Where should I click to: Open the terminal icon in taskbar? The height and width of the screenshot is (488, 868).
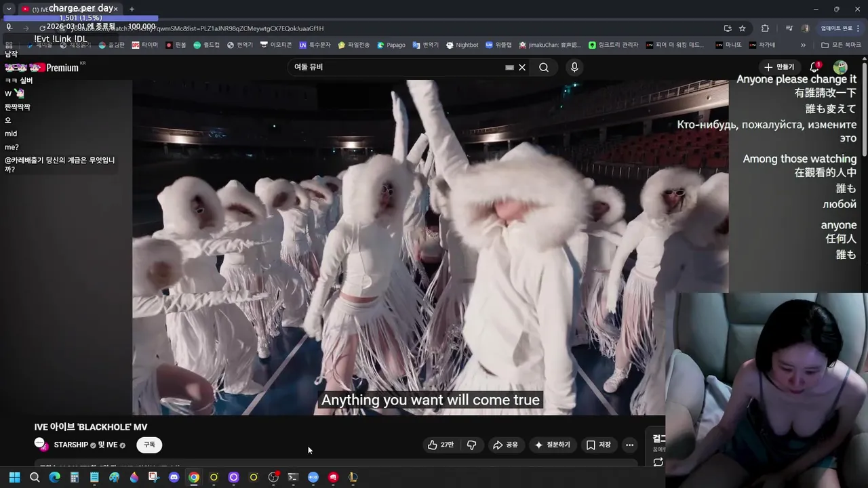coord(293,477)
